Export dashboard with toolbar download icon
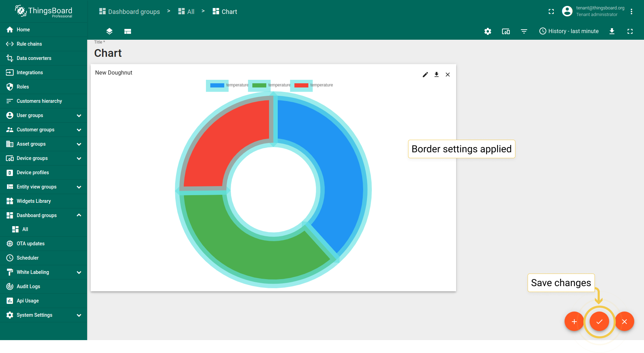 point(612,31)
